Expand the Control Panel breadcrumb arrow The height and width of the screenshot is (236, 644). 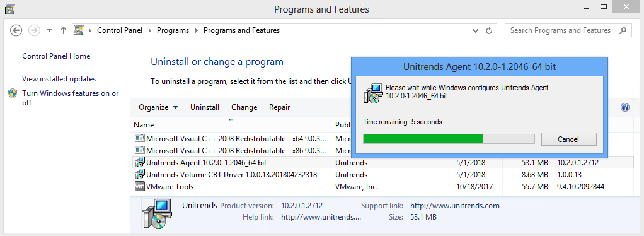(149, 30)
